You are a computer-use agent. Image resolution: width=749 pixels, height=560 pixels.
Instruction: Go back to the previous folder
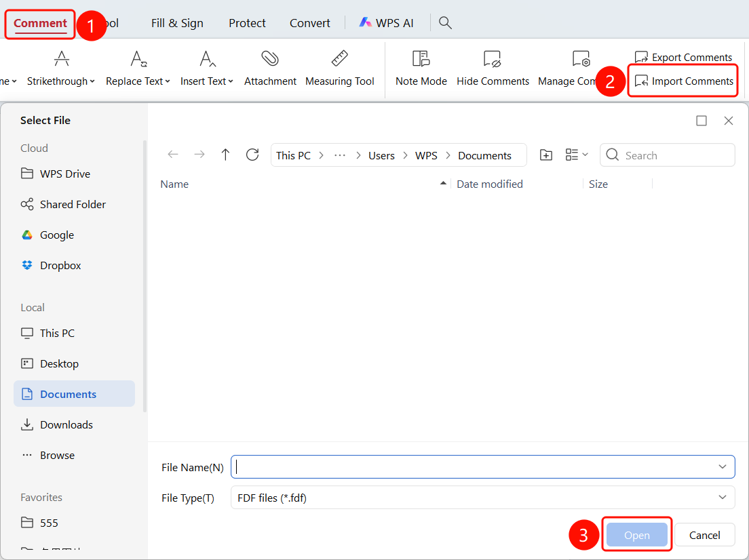[173, 154]
